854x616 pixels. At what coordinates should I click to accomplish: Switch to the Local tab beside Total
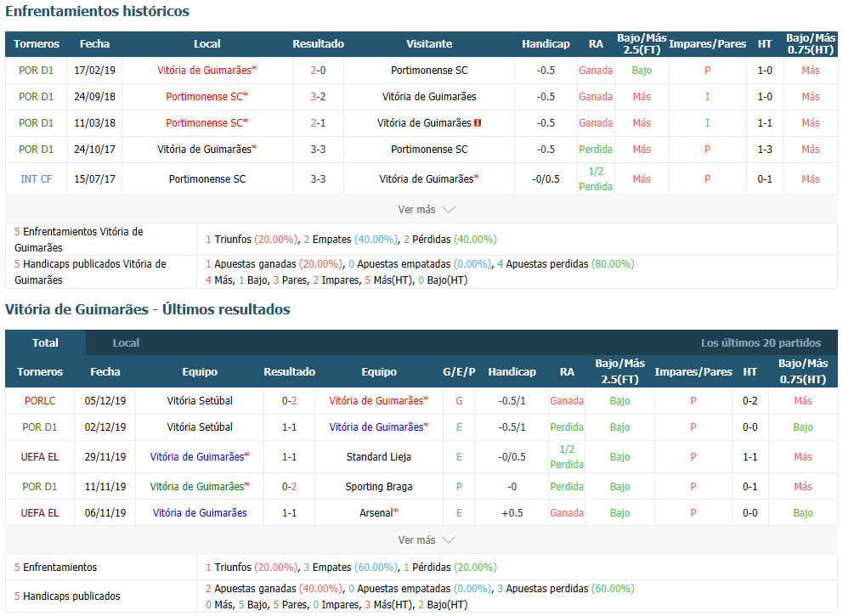[x=126, y=342]
